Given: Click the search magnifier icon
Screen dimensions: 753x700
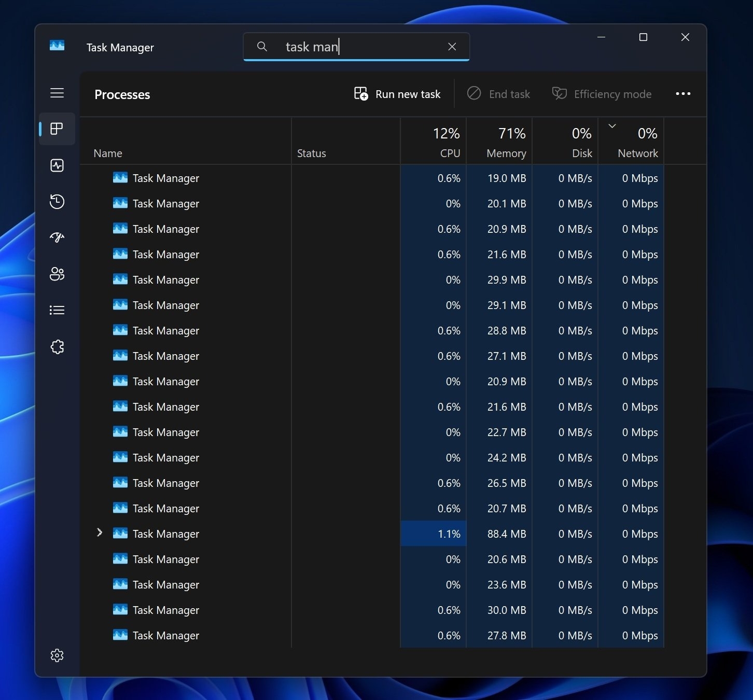Looking at the screenshot, I should click(262, 46).
